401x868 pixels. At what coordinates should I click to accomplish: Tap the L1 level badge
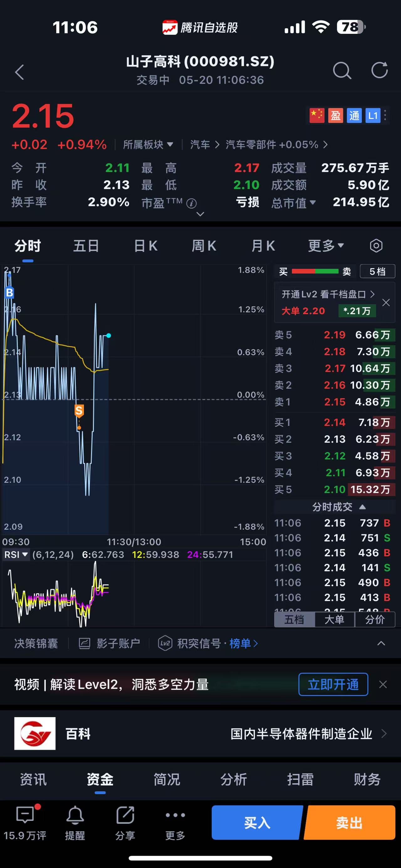[x=373, y=115]
